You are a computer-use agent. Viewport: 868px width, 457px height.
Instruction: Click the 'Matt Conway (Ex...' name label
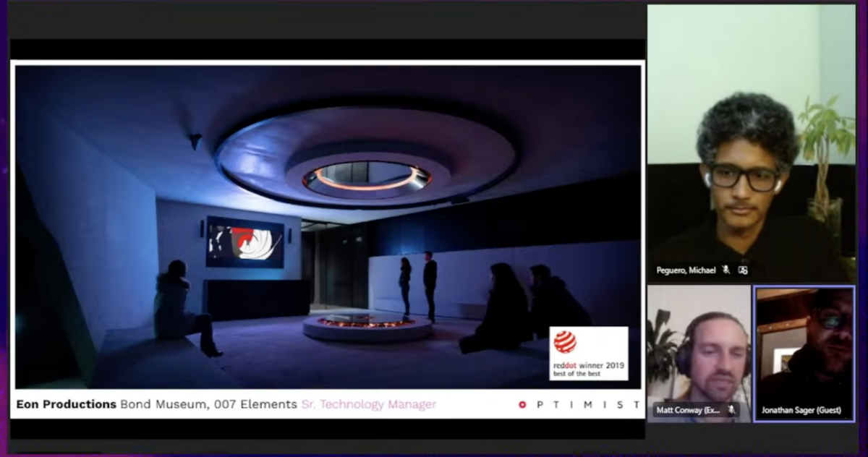coord(688,410)
